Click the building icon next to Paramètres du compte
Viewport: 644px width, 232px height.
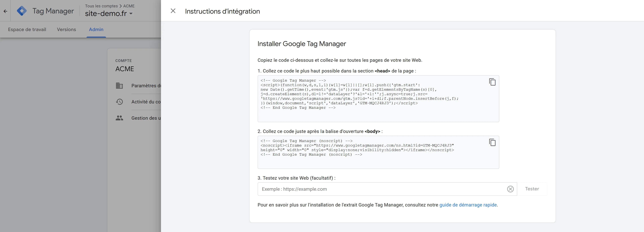coord(120,86)
